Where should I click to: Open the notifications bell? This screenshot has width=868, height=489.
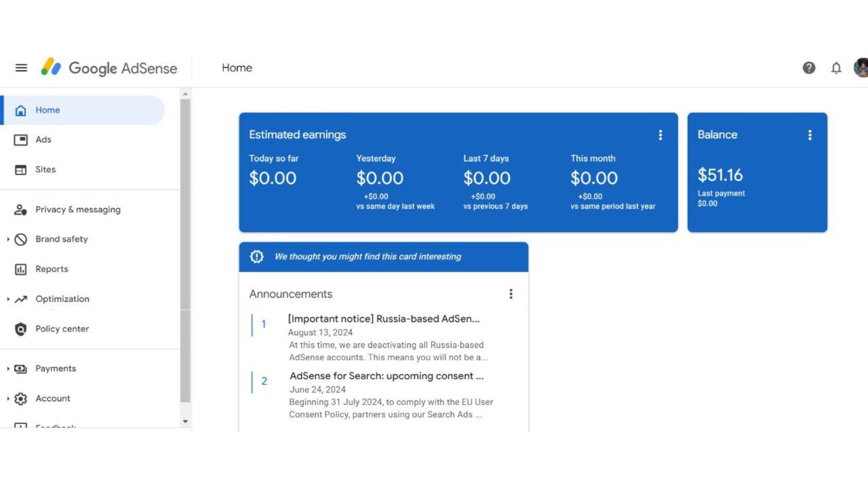tap(836, 68)
